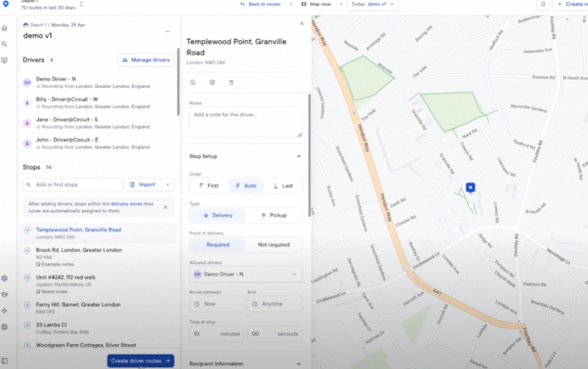588x369 pixels.
Task: Open the graduation cap learning icon
Action: click(4, 295)
